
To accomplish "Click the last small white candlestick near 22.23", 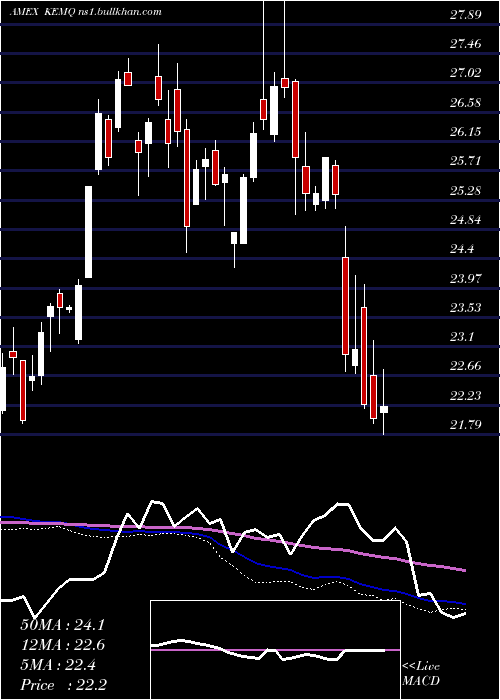I will click(384, 409).
